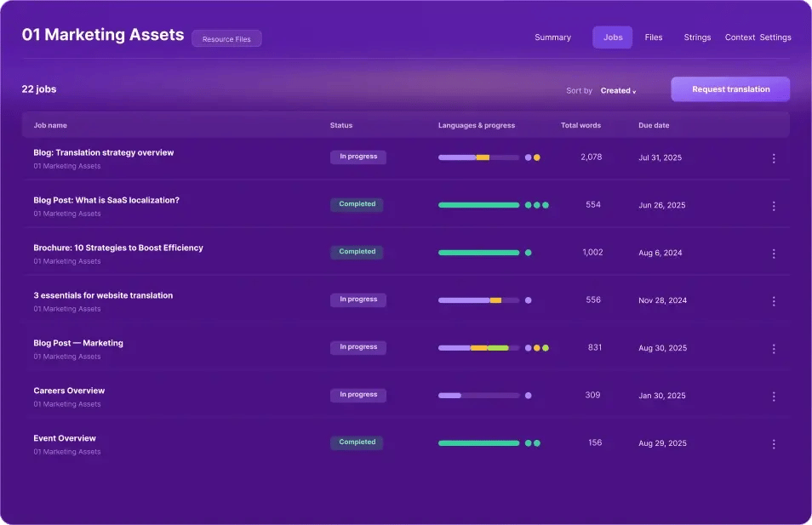Screen dimensions: 812x525
Task: Open the 3 essentials for website translation job
Action: tap(103, 295)
